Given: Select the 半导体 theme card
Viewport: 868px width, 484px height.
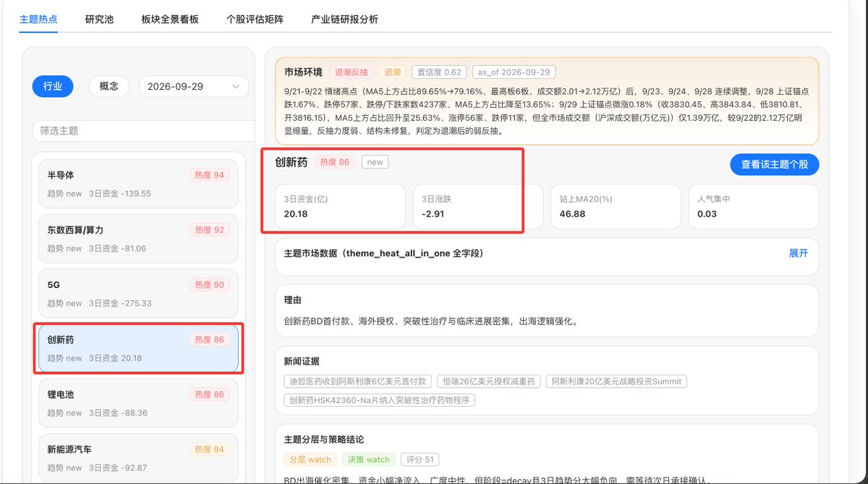Looking at the screenshot, I should click(x=138, y=184).
